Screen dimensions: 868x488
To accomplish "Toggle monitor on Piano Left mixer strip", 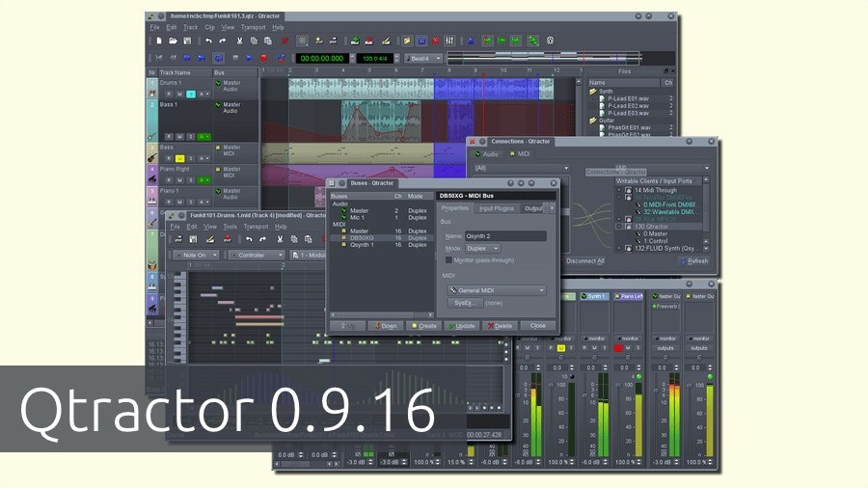I will 628,339.
